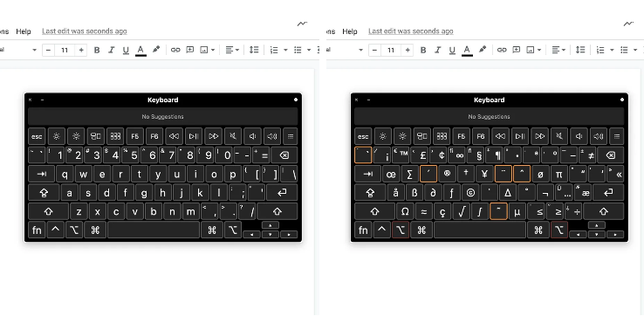Image resolution: width=644 pixels, height=323 pixels.
Task: Open 'Last edit was seconds ago' in symbols-keyboard document
Action: click(411, 31)
